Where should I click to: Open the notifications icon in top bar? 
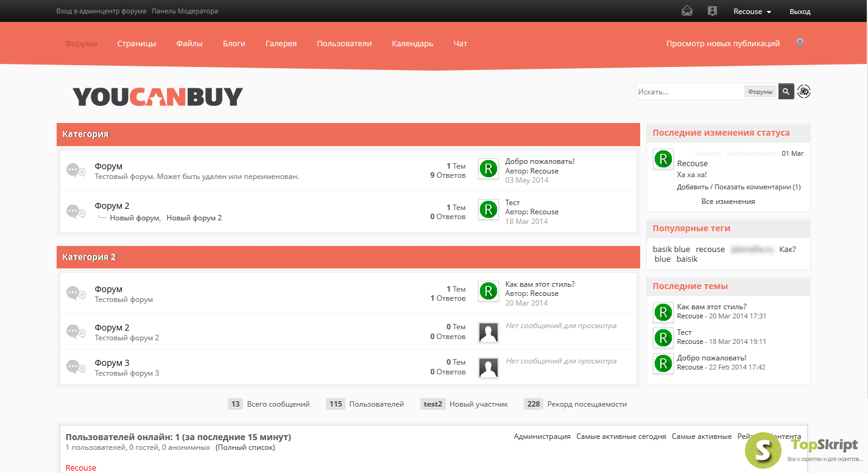click(712, 11)
